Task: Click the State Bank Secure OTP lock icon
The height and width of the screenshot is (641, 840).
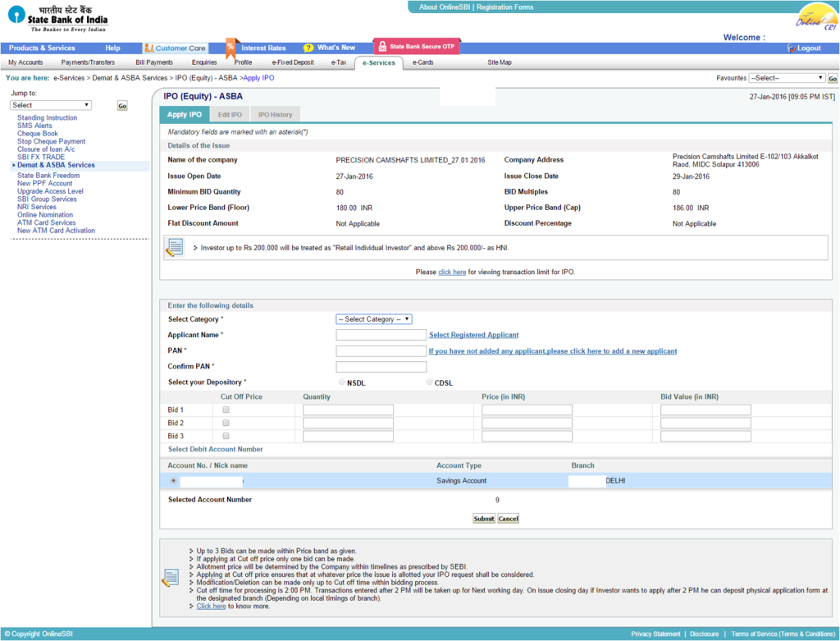Action: point(382,47)
